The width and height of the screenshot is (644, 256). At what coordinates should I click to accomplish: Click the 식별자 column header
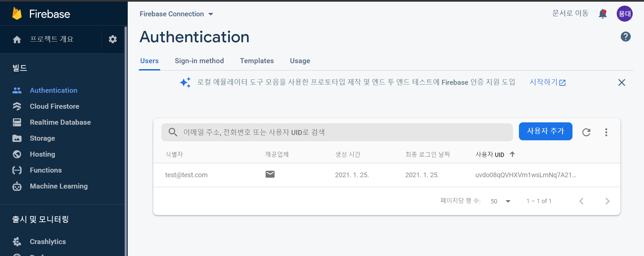pos(174,154)
